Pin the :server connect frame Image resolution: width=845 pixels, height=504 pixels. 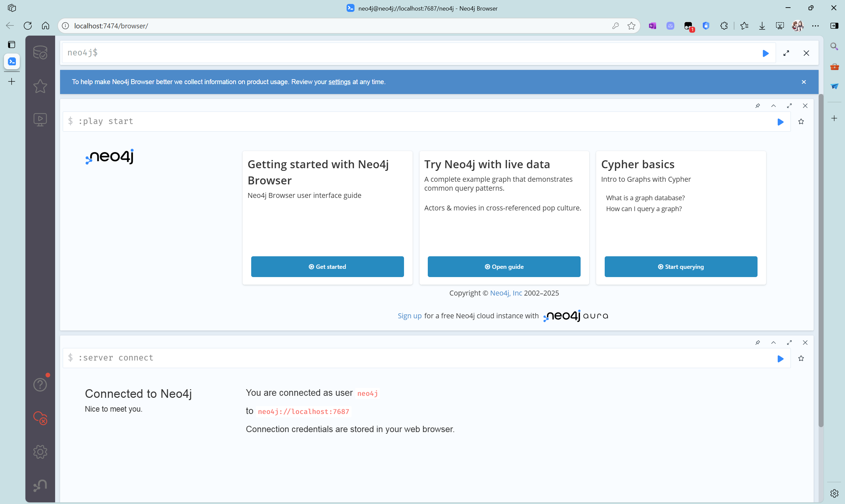pos(758,343)
